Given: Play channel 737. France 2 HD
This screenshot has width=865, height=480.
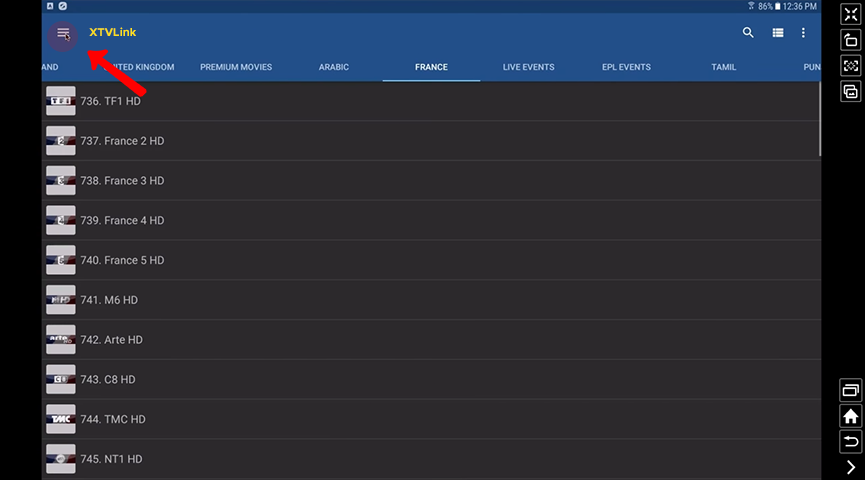Looking at the screenshot, I should pos(431,141).
